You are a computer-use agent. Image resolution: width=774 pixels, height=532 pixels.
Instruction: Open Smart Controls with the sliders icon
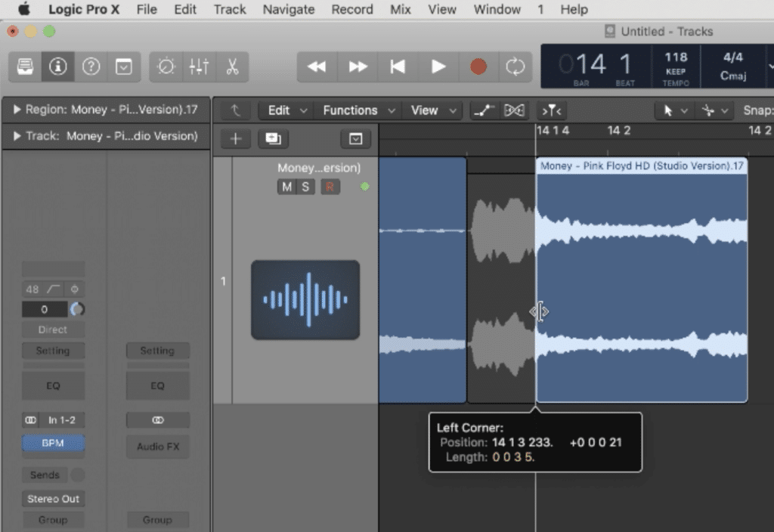pos(199,66)
